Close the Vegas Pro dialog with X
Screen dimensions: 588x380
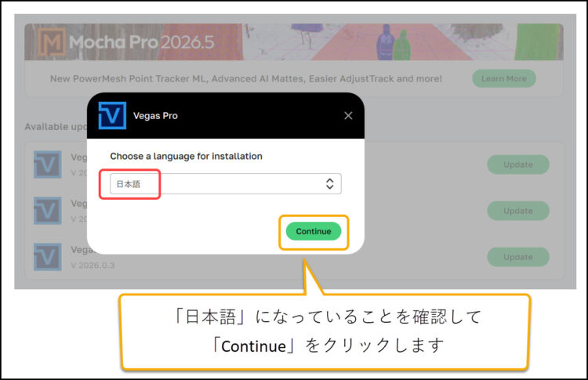348,116
